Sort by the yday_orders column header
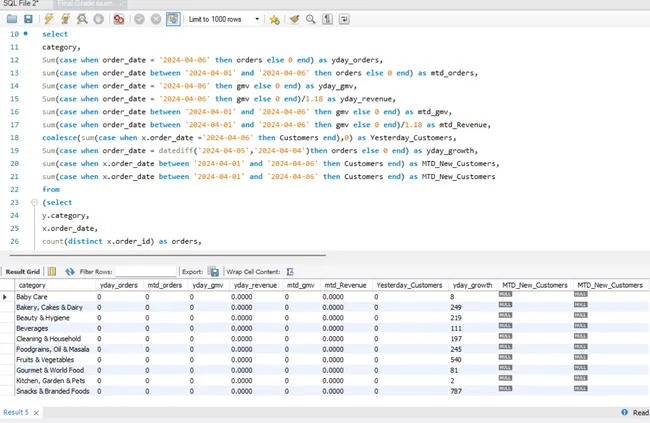Image resolution: width=650 pixels, height=423 pixels. [x=119, y=285]
